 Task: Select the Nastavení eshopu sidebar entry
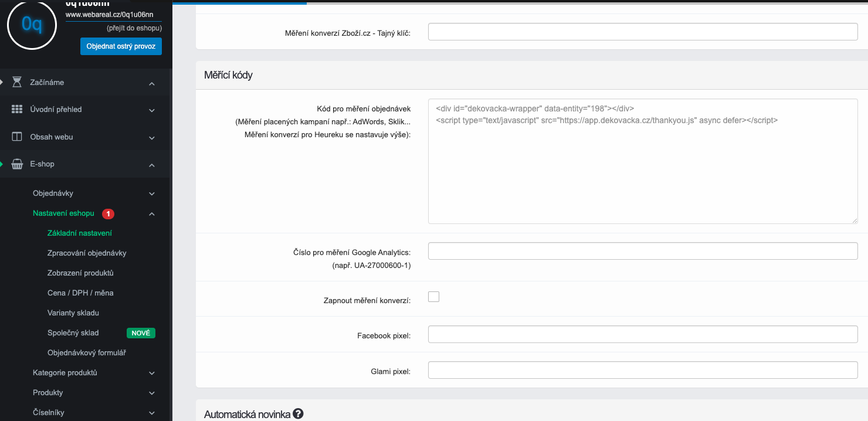click(x=63, y=213)
